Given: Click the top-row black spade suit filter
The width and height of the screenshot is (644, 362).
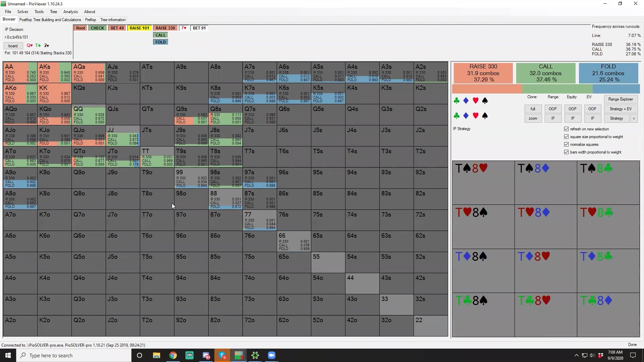Looking at the screenshot, I should coord(485,101).
